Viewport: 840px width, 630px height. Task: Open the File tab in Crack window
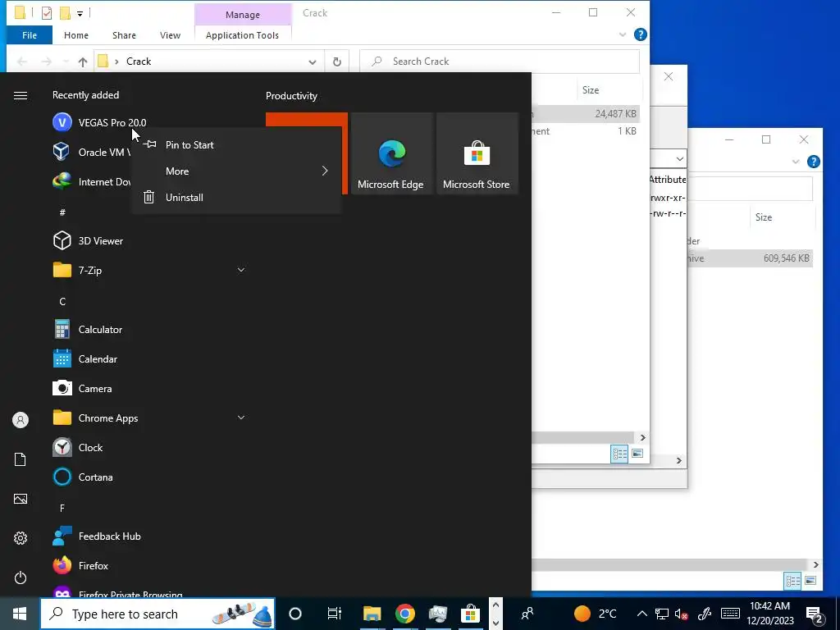[30, 35]
